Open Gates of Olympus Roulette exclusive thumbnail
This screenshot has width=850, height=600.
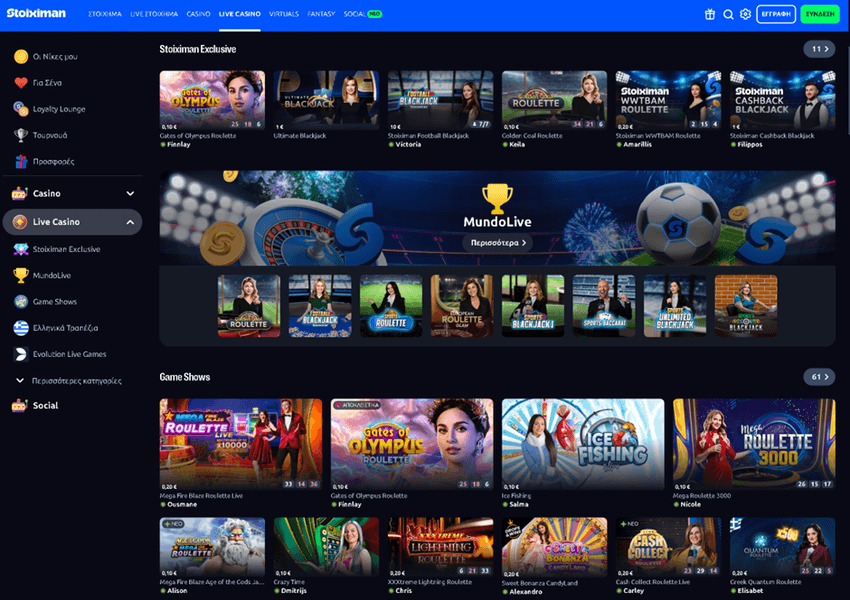(x=212, y=100)
